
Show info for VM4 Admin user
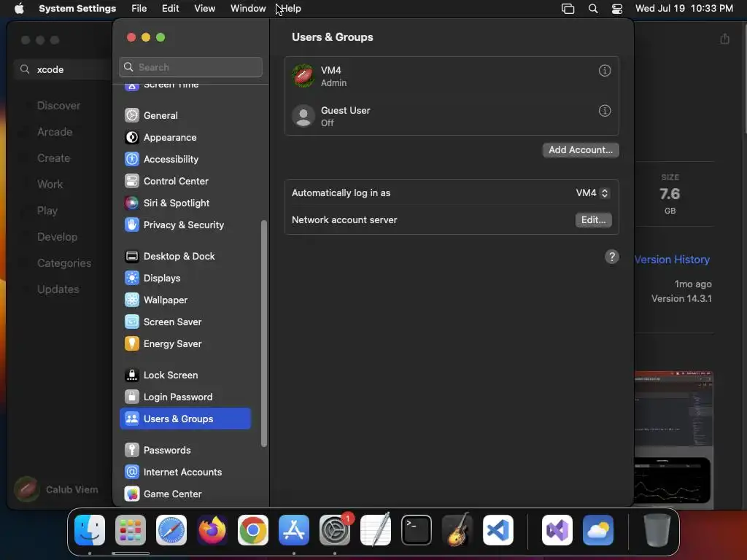click(x=605, y=71)
